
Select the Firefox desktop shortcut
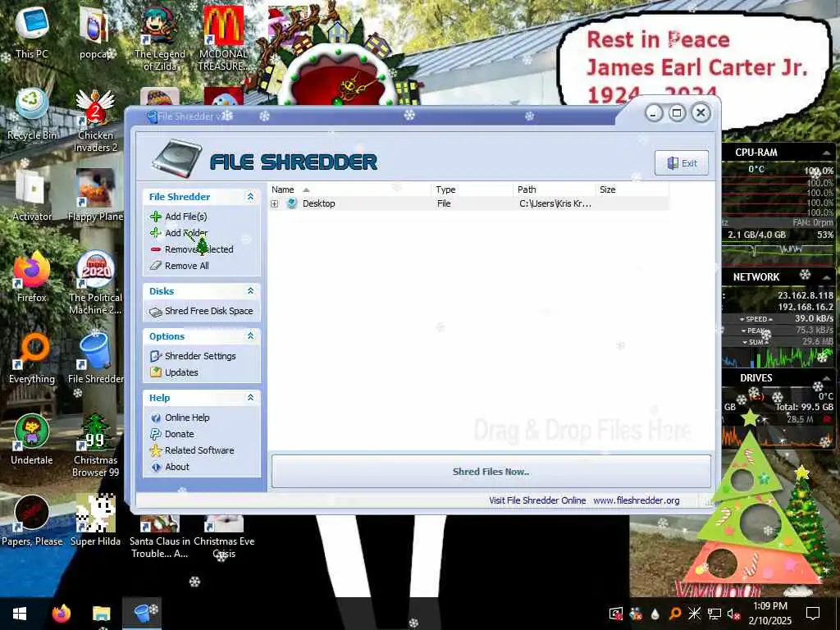32,277
